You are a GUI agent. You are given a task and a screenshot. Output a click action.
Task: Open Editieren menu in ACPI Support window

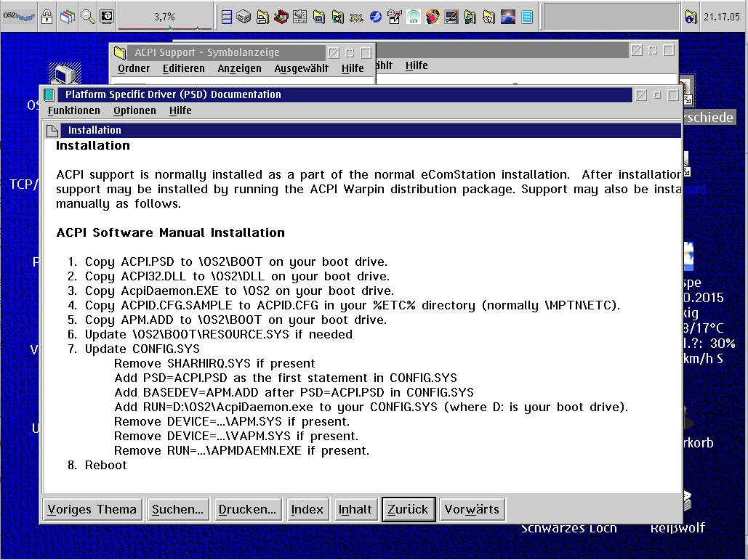point(184,68)
